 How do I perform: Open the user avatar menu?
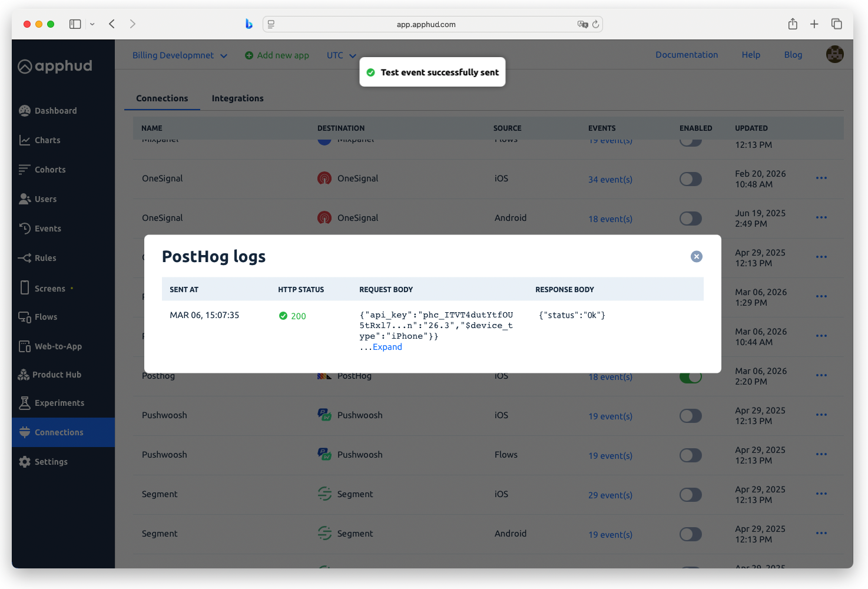834,54
